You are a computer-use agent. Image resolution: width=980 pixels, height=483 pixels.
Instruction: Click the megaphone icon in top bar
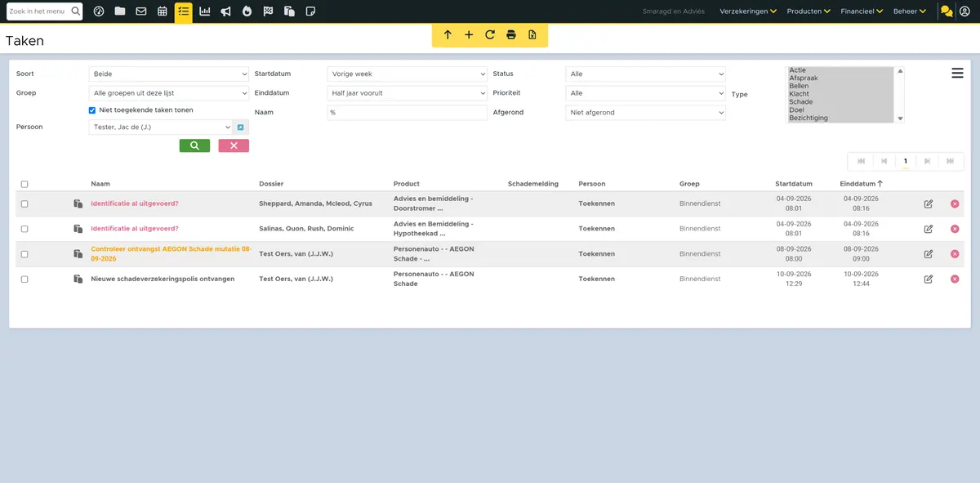(225, 11)
